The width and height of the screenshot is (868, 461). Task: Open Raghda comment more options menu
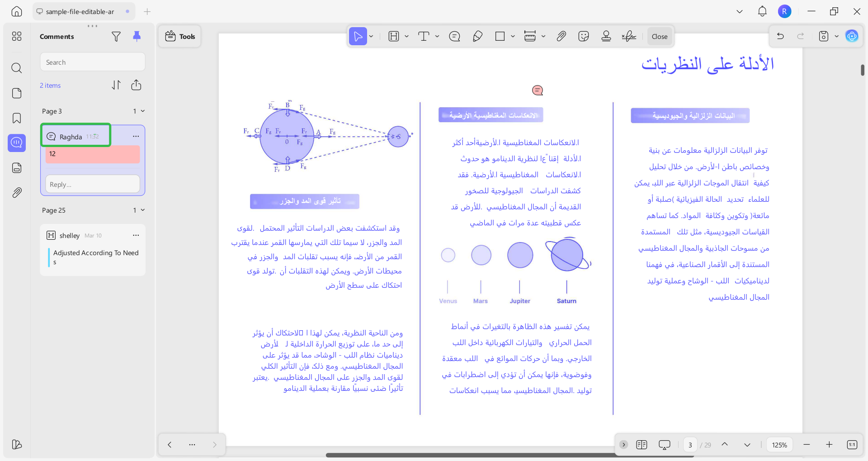tap(136, 136)
